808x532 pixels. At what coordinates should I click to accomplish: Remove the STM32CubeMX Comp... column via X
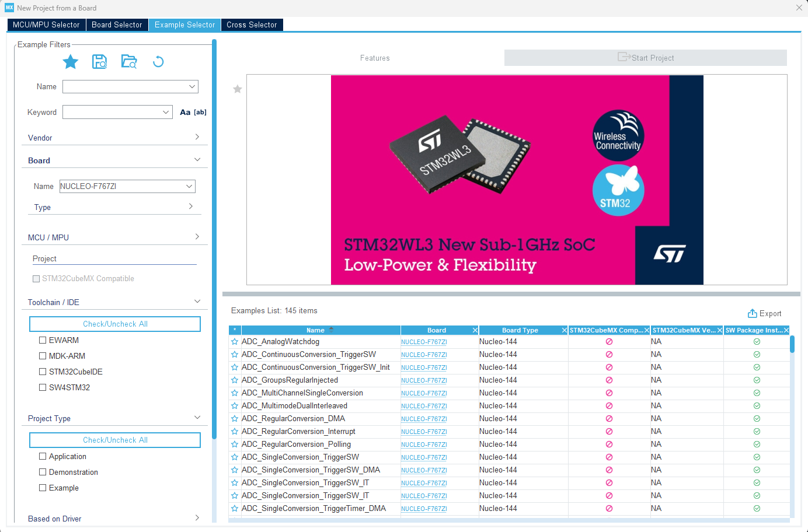[647, 330]
